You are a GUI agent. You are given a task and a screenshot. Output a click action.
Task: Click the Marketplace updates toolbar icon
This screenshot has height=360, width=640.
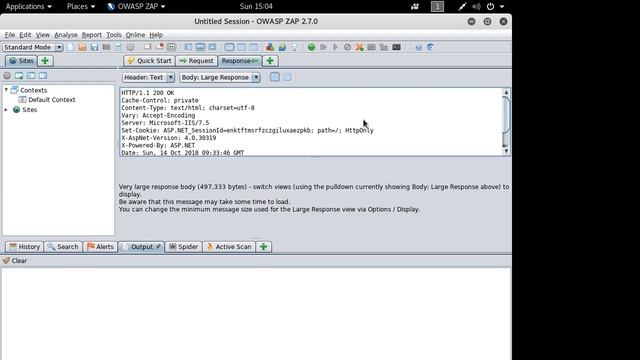click(282, 47)
